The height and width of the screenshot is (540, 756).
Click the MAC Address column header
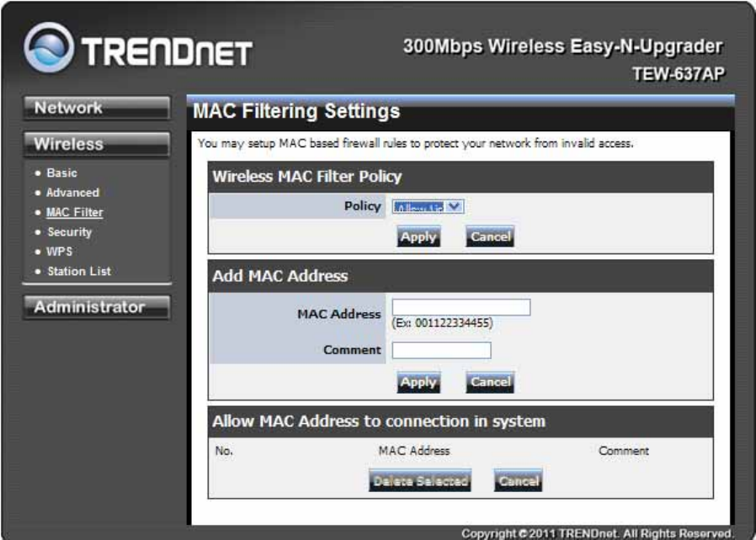click(x=414, y=451)
